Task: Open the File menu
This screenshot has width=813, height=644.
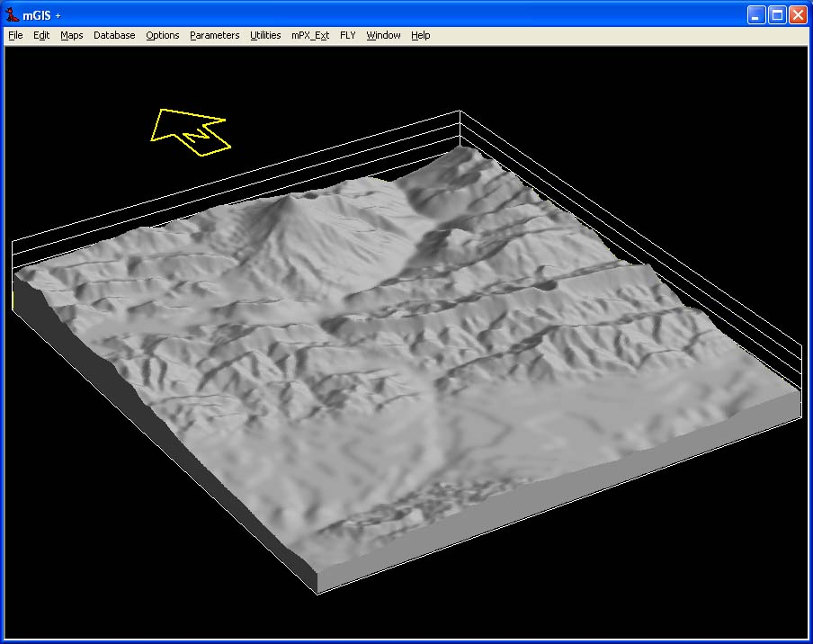Action: pyautogui.click(x=15, y=35)
